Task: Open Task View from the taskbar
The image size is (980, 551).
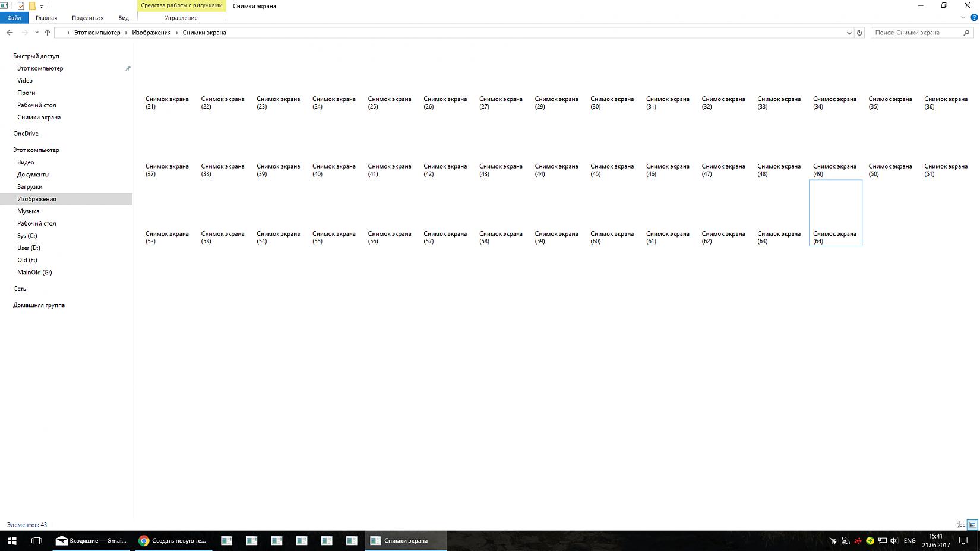Action: [x=37, y=541]
